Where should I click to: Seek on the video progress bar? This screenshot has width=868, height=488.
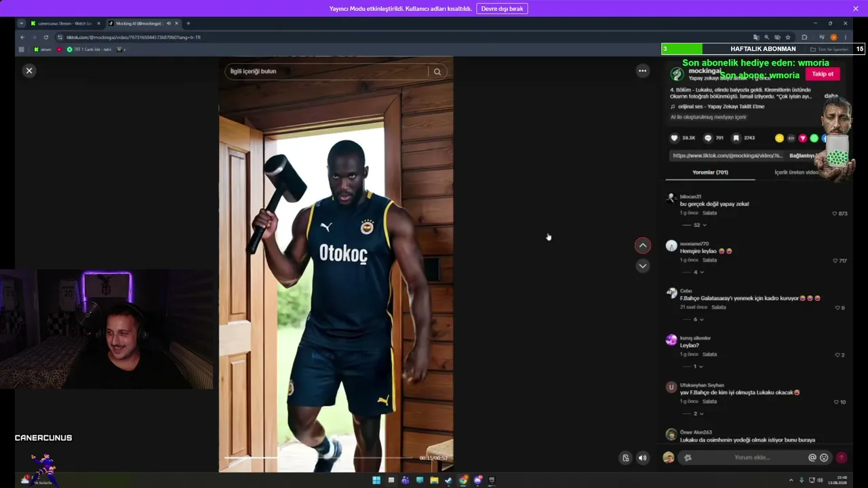[x=319, y=457]
